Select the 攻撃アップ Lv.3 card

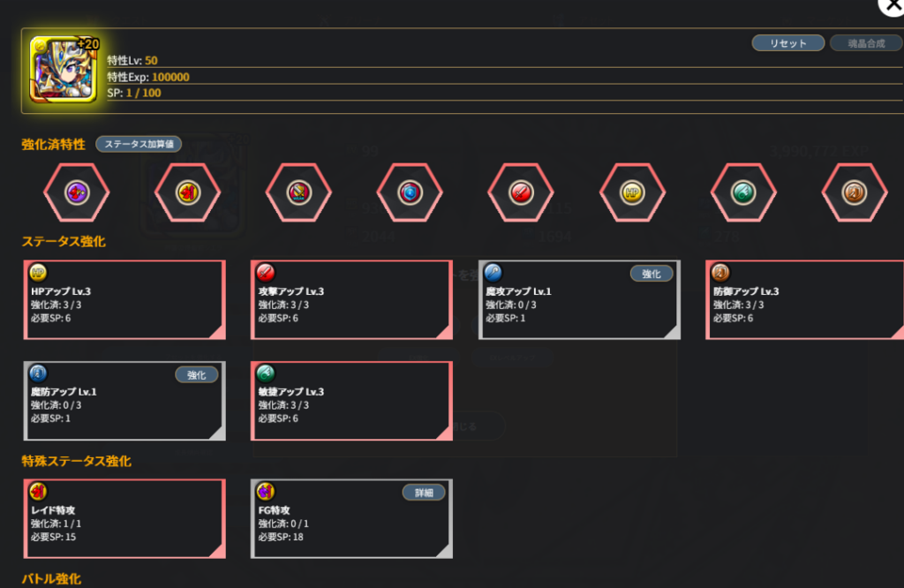tap(351, 300)
